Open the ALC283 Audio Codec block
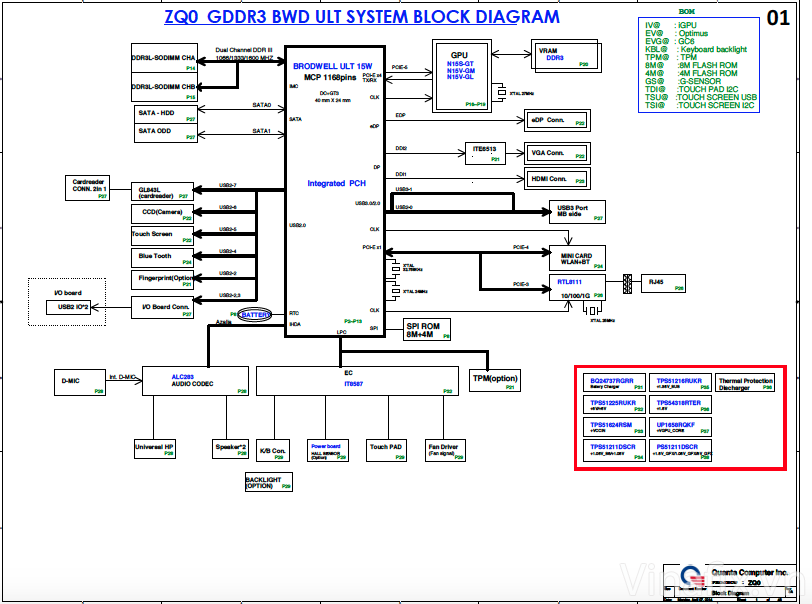Screen dimensions: 812x604 click(x=195, y=382)
